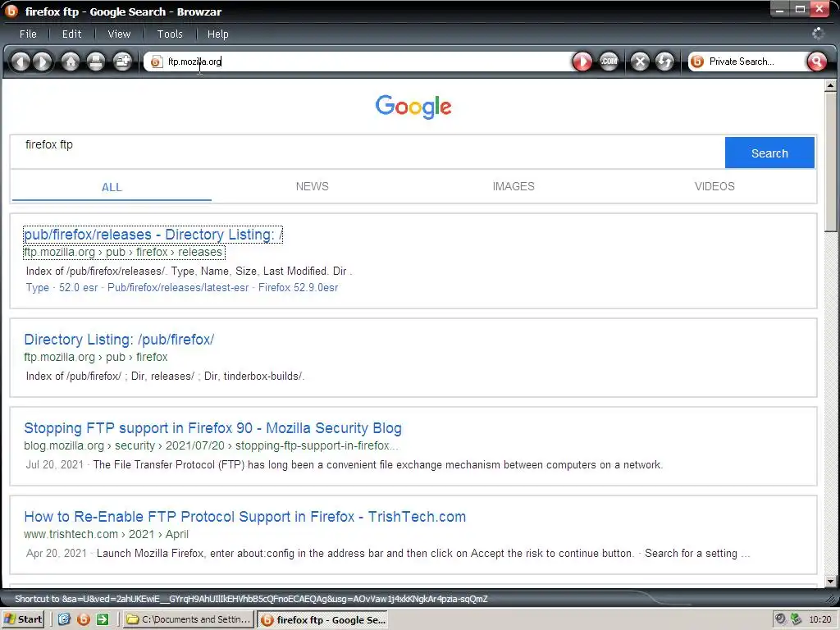Switch to the VIDEOS tab
Image resolution: width=840 pixels, height=630 pixels.
point(714,186)
